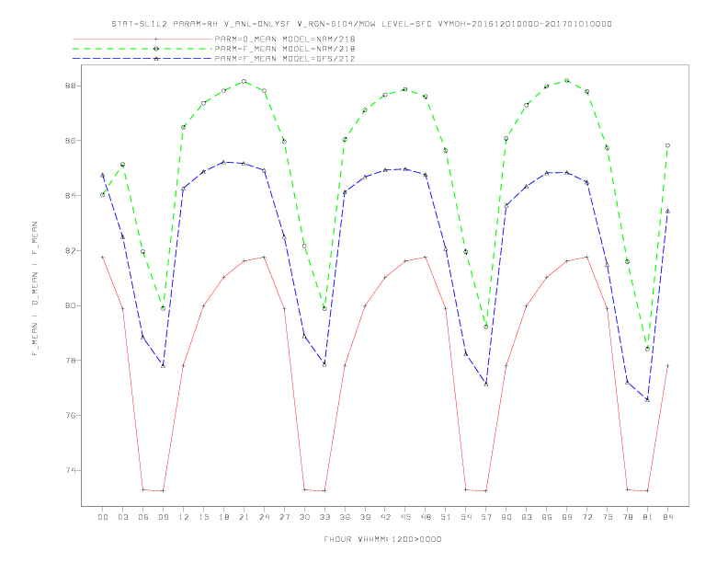Click green NAM forecast circle marker at hour 84

(667, 145)
